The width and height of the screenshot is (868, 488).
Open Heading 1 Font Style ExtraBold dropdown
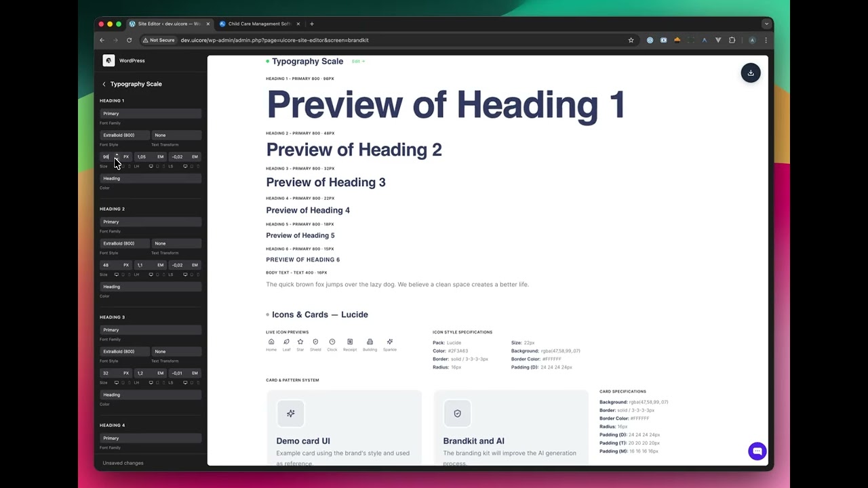coord(124,135)
